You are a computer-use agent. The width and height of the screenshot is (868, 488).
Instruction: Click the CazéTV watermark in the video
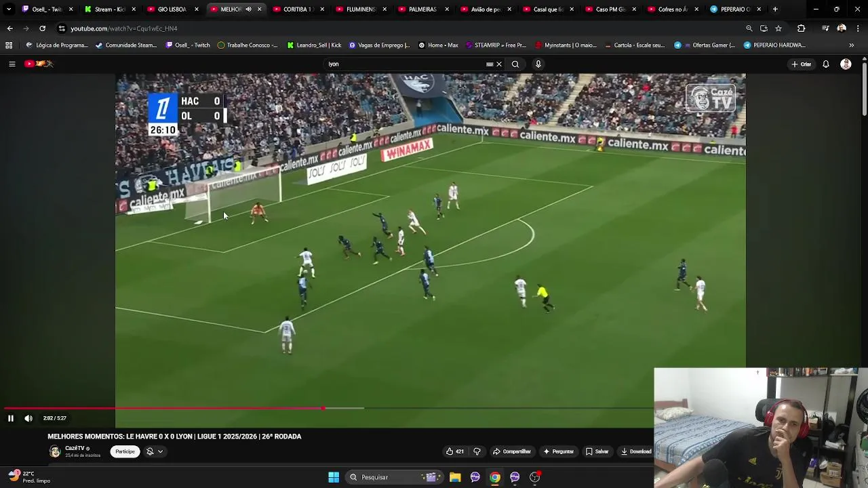[x=710, y=98]
